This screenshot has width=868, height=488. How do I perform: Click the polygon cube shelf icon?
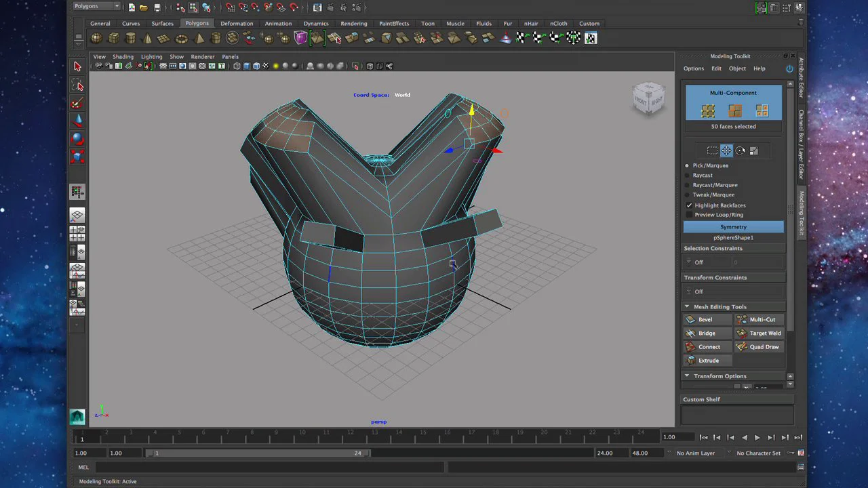(113, 39)
